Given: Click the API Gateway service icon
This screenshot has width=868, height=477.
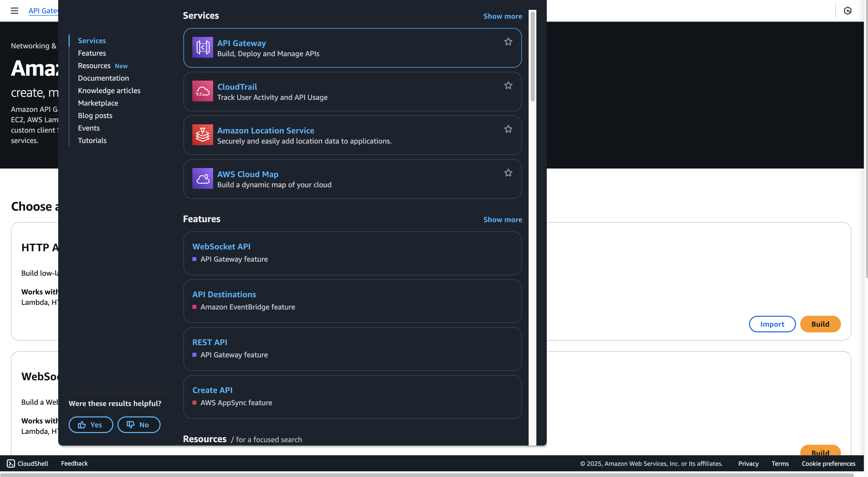Looking at the screenshot, I should click(202, 47).
